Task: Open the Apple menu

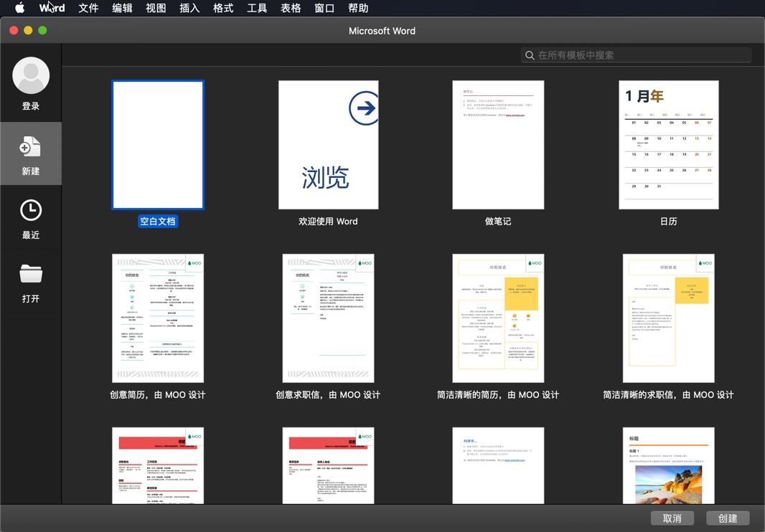Action: point(19,8)
